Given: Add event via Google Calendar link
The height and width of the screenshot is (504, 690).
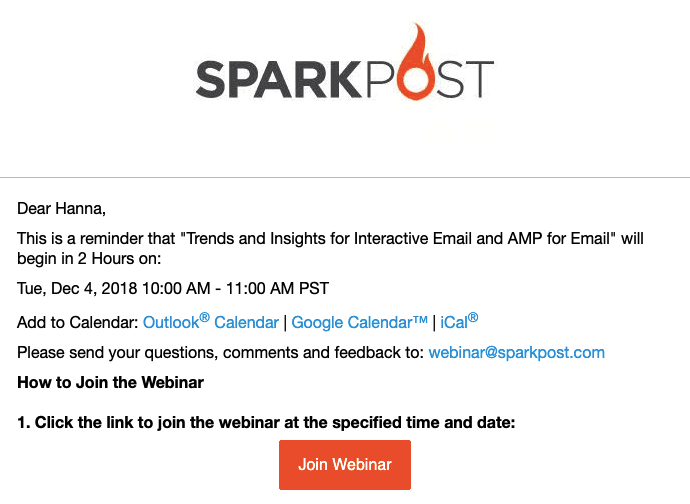Looking at the screenshot, I should coord(359,322).
